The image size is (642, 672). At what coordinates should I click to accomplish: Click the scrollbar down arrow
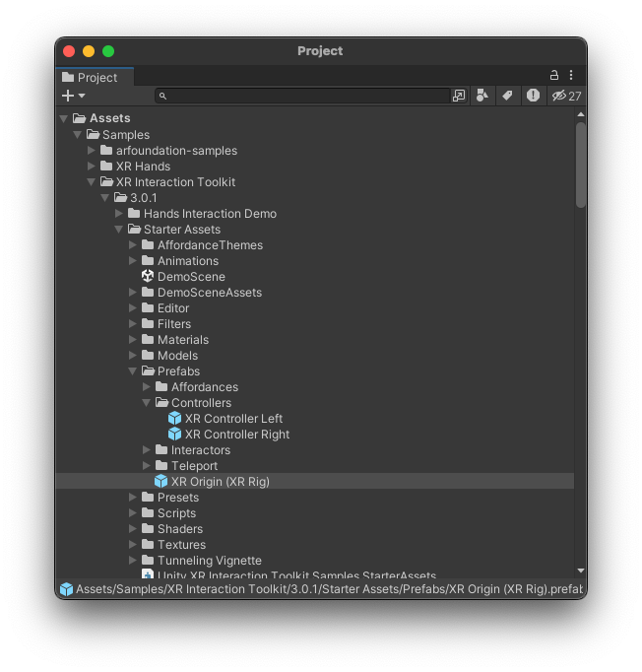581,571
